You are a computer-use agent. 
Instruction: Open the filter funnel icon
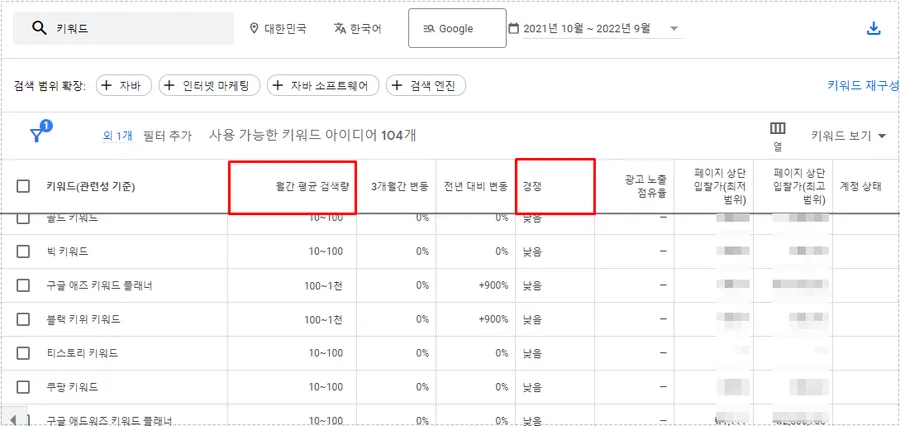[37, 135]
